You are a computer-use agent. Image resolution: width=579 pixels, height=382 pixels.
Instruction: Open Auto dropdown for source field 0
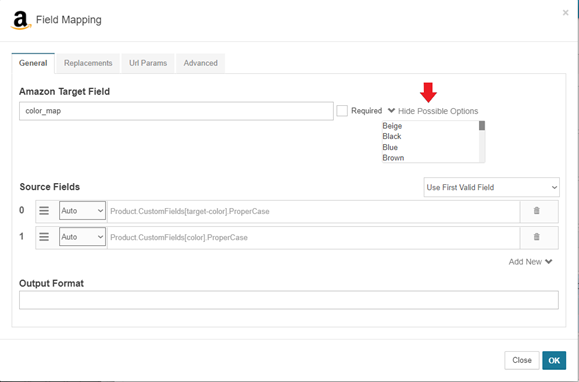tap(82, 211)
